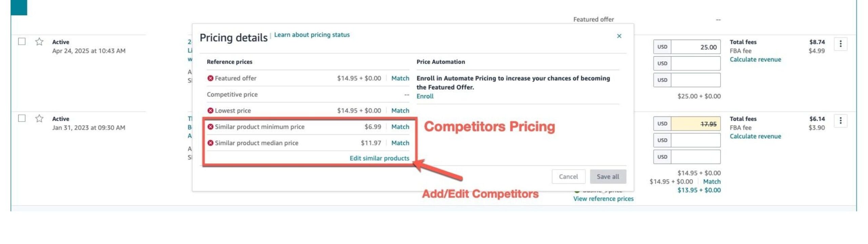Click red error icon beside Featured offer
This screenshot has width=868, height=244.
click(210, 78)
